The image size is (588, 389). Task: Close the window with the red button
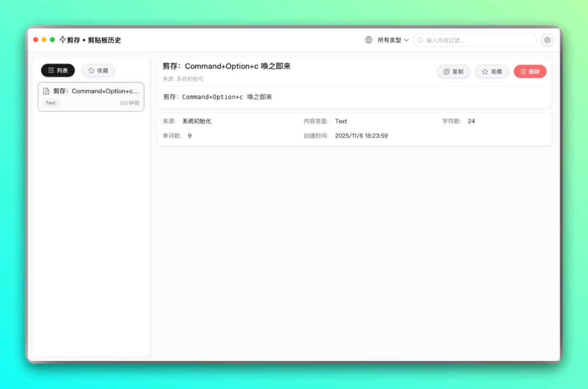click(x=36, y=40)
